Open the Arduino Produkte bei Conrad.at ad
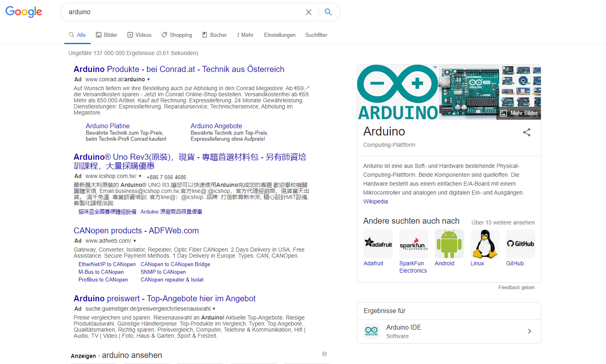This screenshot has height=364, width=606. tap(179, 69)
